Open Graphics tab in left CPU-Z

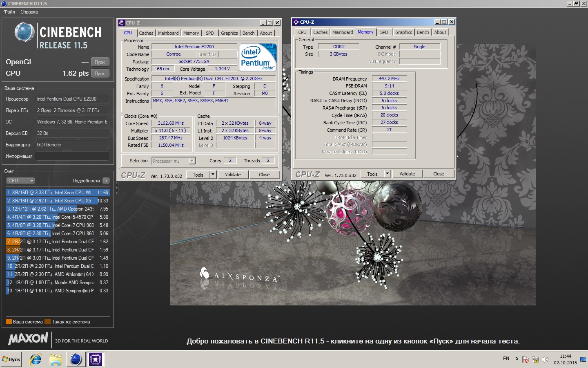[x=229, y=33]
